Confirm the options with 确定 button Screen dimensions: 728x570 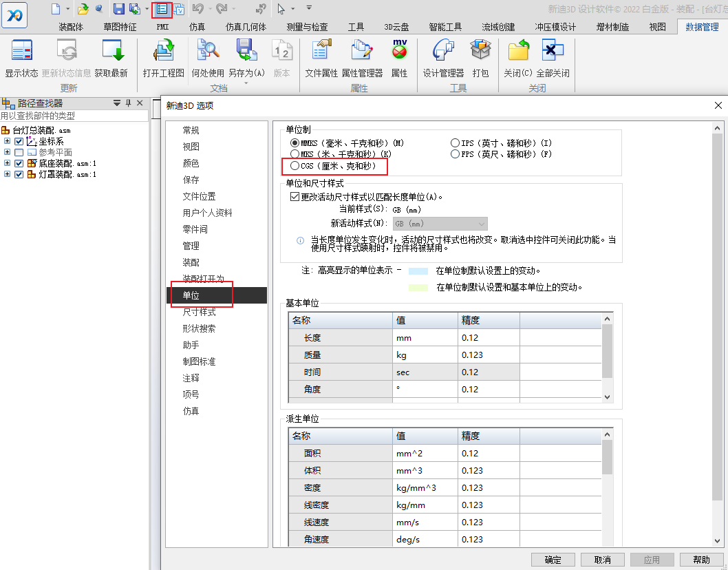pos(553,560)
